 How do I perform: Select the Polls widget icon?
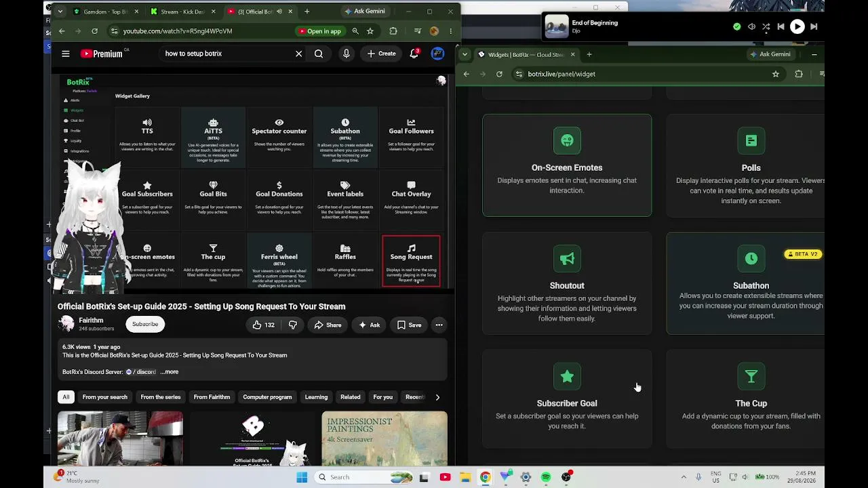(751, 141)
